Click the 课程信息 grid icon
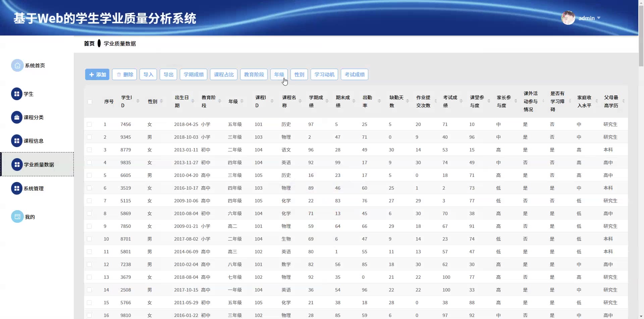This screenshot has width=644, height=319. pos(16,141)
